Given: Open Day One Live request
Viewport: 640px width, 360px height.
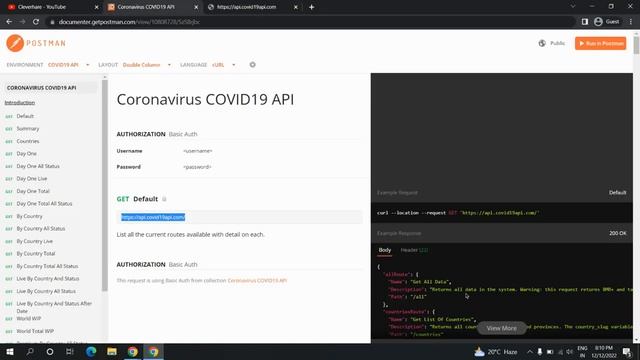Looking at the screenshot, I should 32,178.
